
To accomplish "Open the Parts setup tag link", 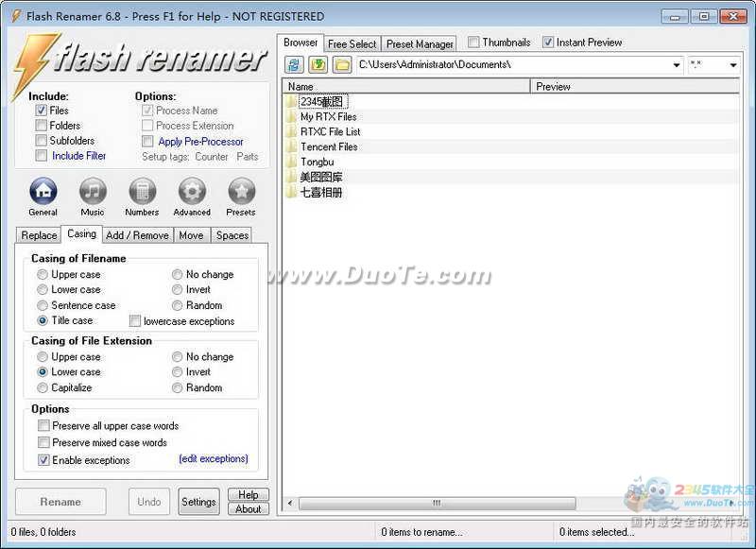I will (248, 157).
